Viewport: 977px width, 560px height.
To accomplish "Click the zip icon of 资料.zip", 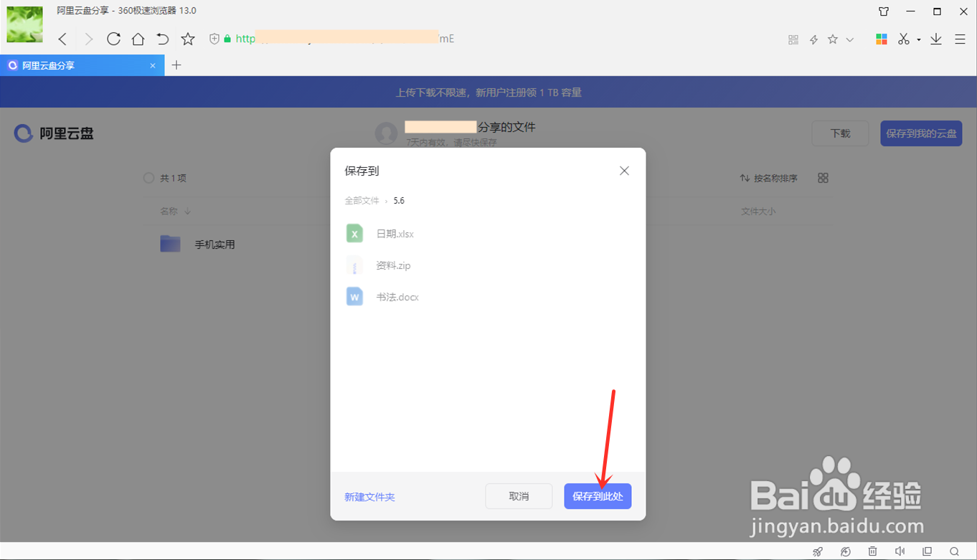I will [x=354, y=265].
